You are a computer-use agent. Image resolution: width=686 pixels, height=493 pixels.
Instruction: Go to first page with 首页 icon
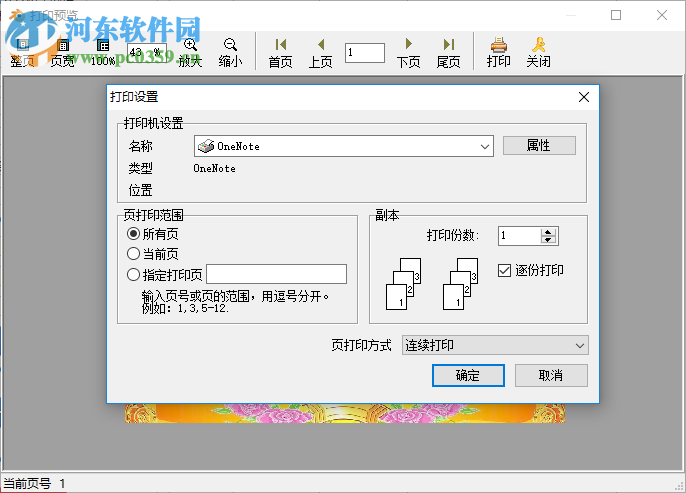(x=280, y=45)
